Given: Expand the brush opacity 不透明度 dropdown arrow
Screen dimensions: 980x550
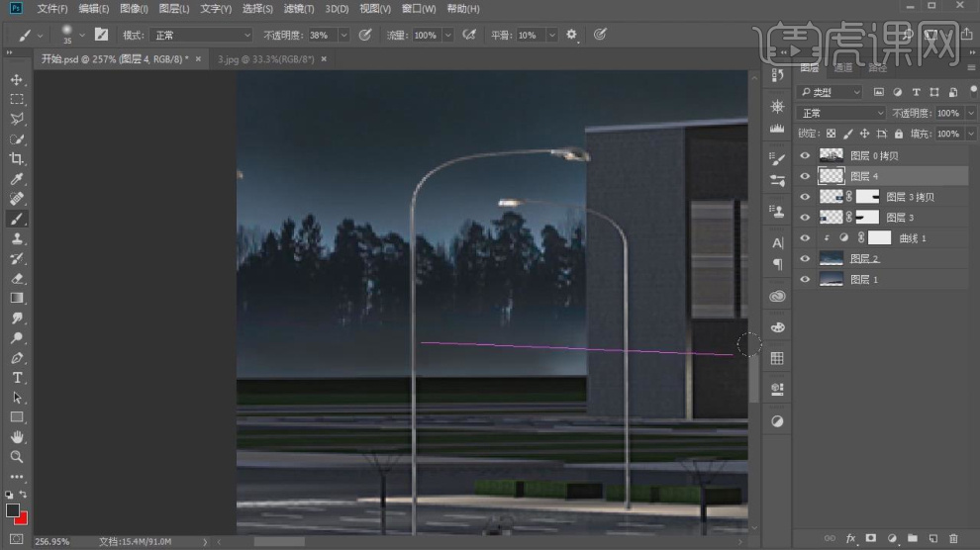Looking at the screenshot, I should 343,35.
